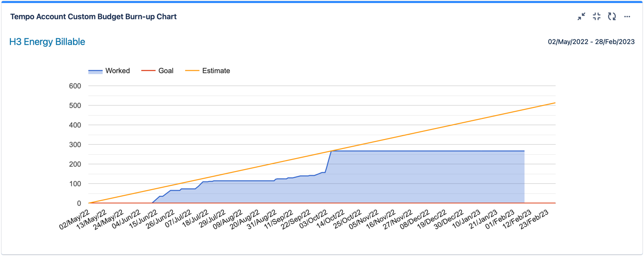Click the Worked line's peak where it meets Estimate
This screenshot has width=644, height=256.
pyautogui.click(x=332, y=151)
